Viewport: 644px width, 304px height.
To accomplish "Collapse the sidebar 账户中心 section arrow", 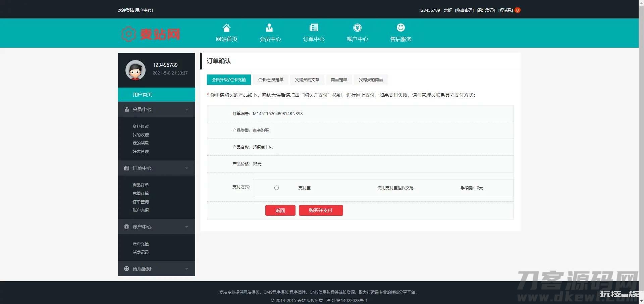I will [187, 227].
